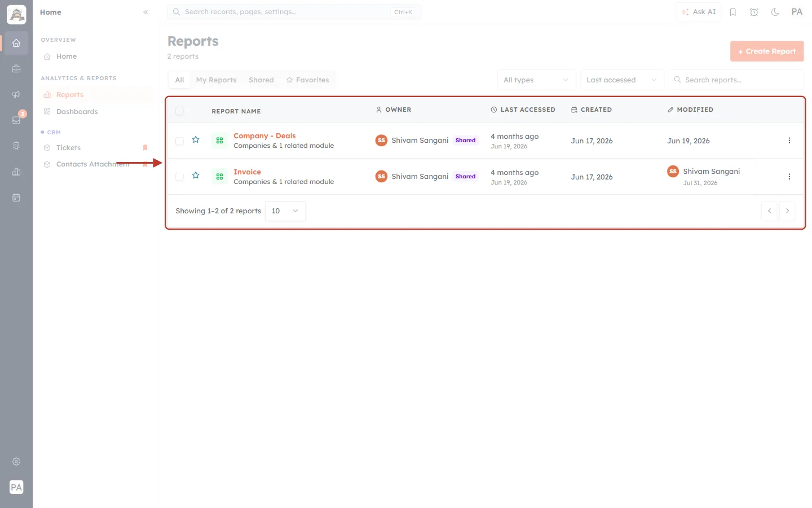
Task: Favorite the Invoice report star
Action: click(196, 176)
